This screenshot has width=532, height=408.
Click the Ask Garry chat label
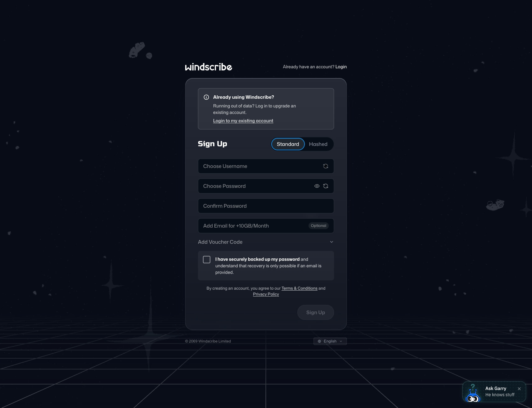(x=496, y=388)
